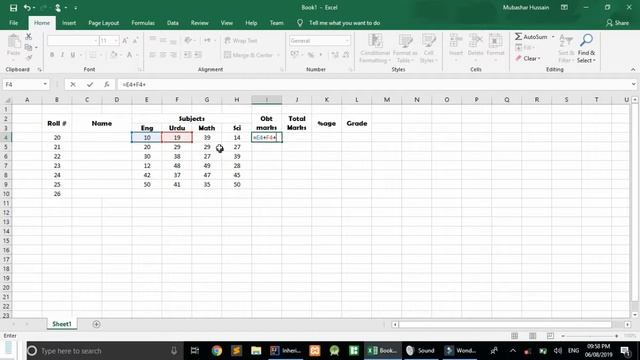Switch to the View tab
Screen dimensions: 640x360
pyautogui.click(x=227, y=23)
